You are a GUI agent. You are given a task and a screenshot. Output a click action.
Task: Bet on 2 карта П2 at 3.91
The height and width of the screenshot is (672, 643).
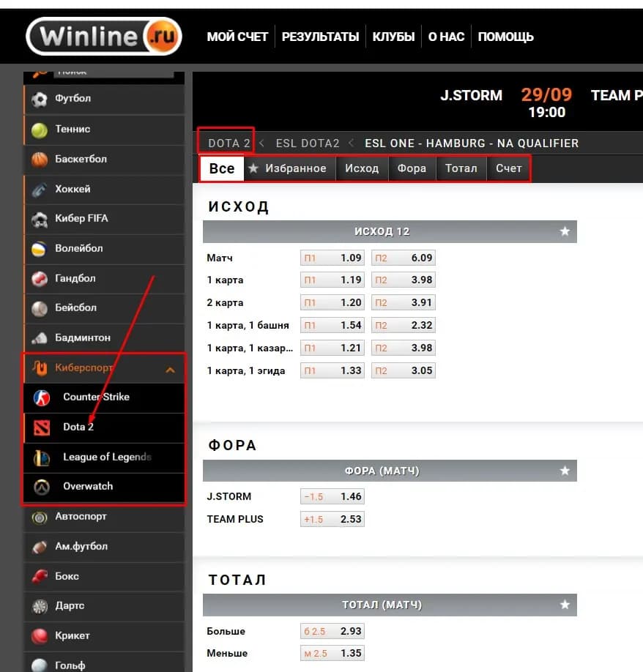pos(404,302)
